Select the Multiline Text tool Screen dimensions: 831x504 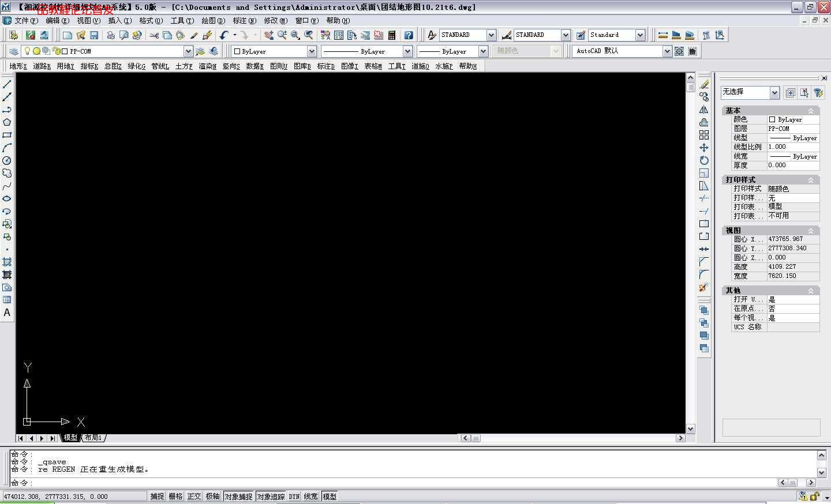tap(7, 313)
